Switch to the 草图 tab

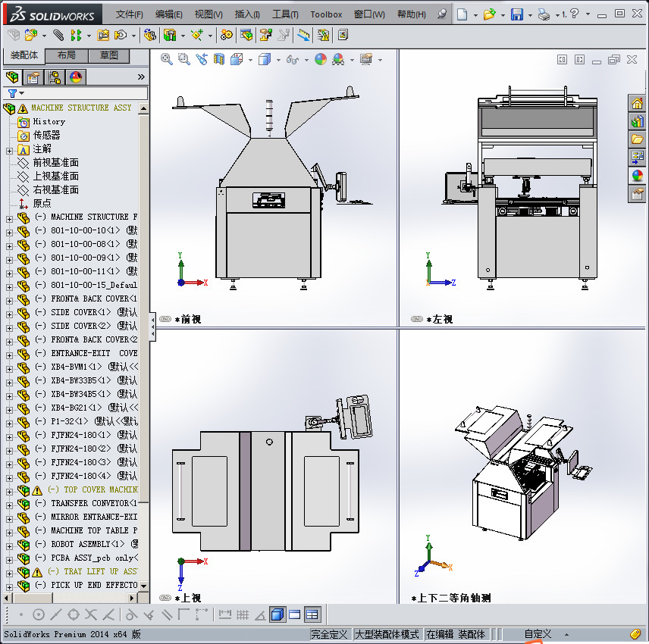109,55
